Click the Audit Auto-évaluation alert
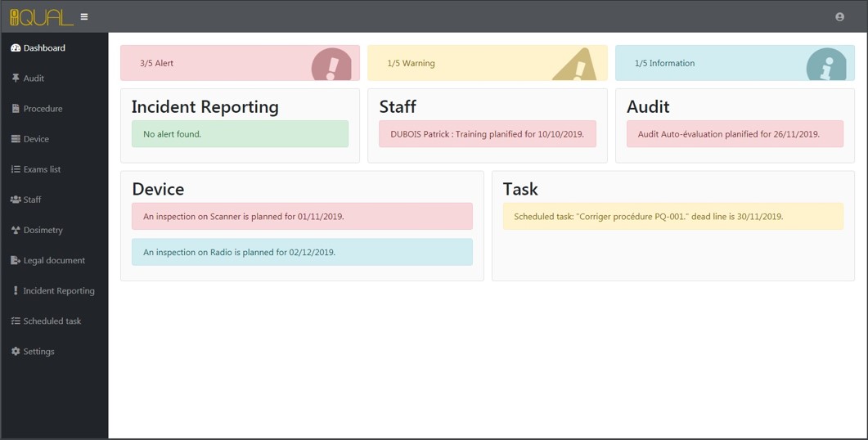Viewport: 868px width, 440px height. coord(735,134)
